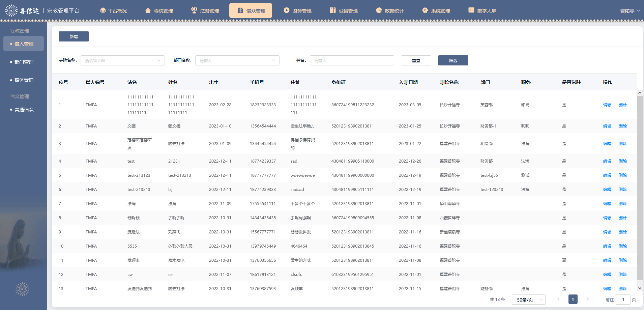The height and width of the screenshot is (310, 644).
Task: Expand the 普陀寺 account menu
Action: click(630, 11)
